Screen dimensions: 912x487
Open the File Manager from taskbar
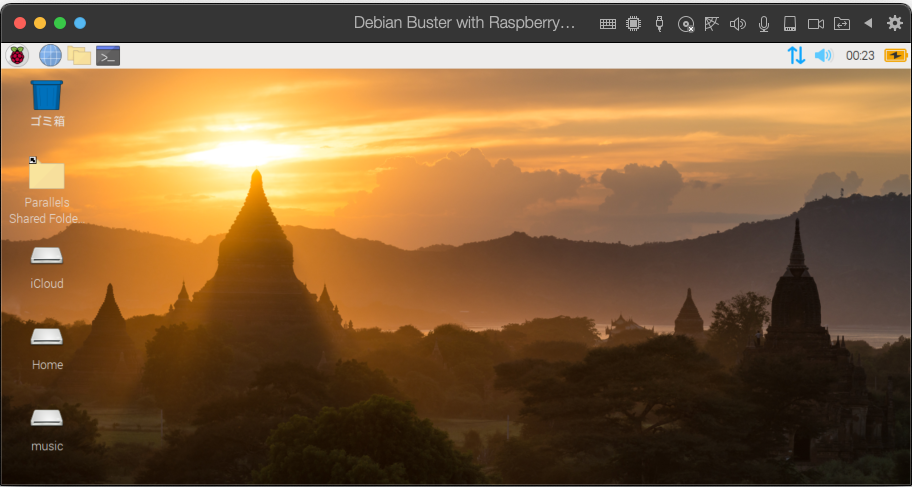(x=79, y=56)
